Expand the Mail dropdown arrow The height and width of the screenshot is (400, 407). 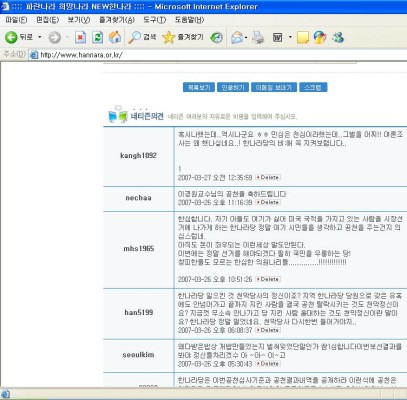coord(246,37)
